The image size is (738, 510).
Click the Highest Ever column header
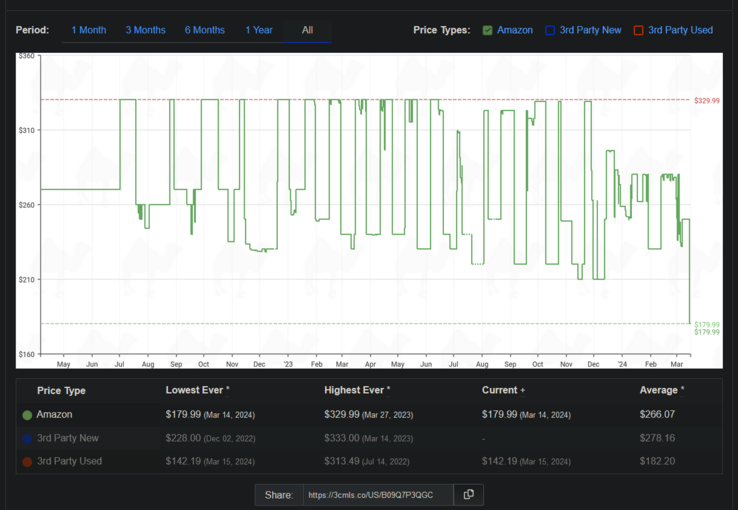357,390
